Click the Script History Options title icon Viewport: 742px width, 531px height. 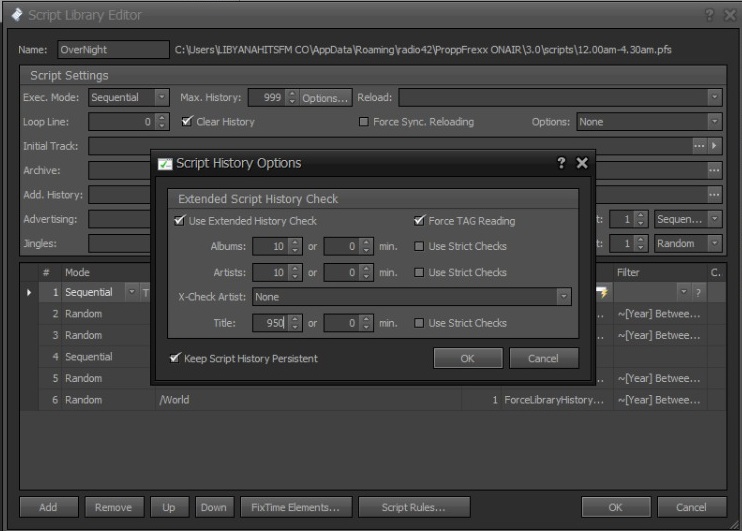(x=165, y=164)
